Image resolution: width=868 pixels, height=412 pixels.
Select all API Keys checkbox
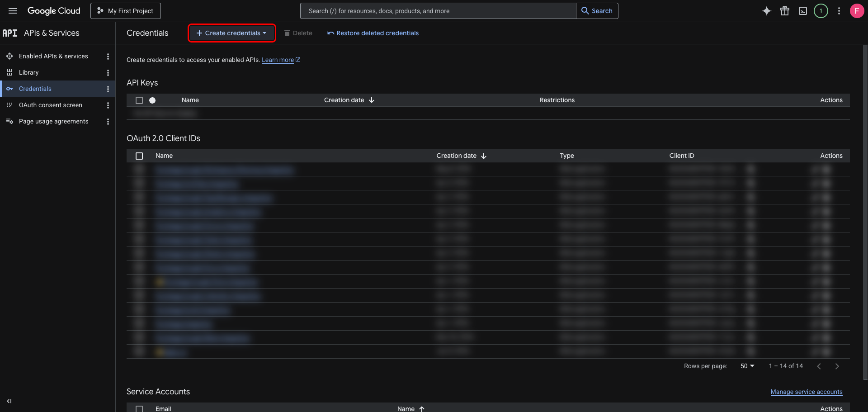pyautogui.click(x=139, y=100)
